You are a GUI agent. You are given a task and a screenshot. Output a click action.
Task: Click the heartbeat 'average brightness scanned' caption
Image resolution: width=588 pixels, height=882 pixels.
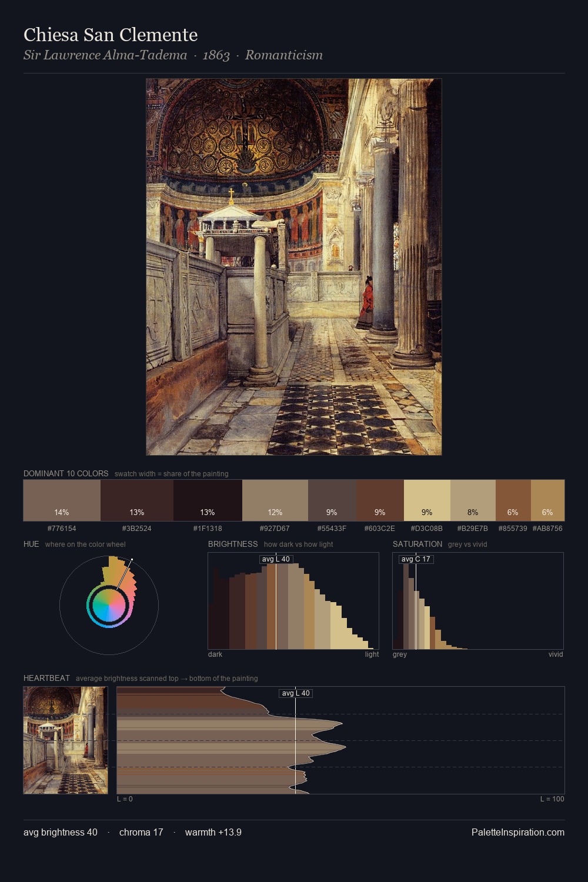(x=167, y=679)
